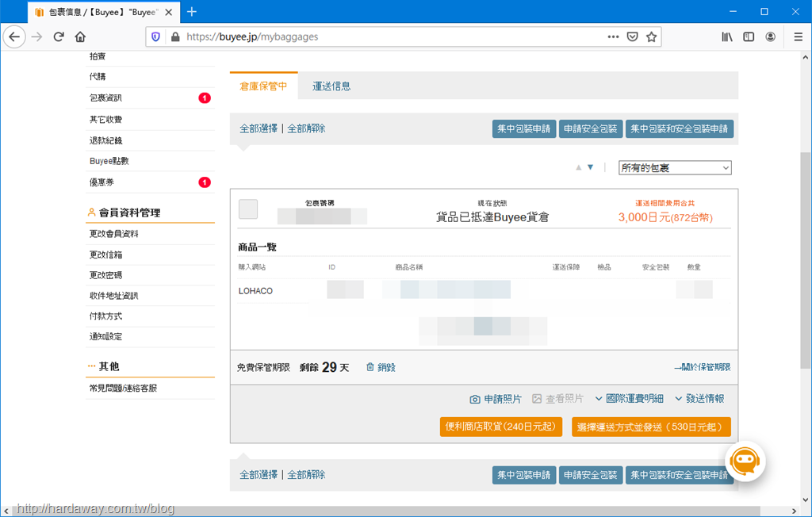The height and width of the screenshot is (517, 812).
Task: Open the 所有的包裹 filter dropdown
Action: 675,168
